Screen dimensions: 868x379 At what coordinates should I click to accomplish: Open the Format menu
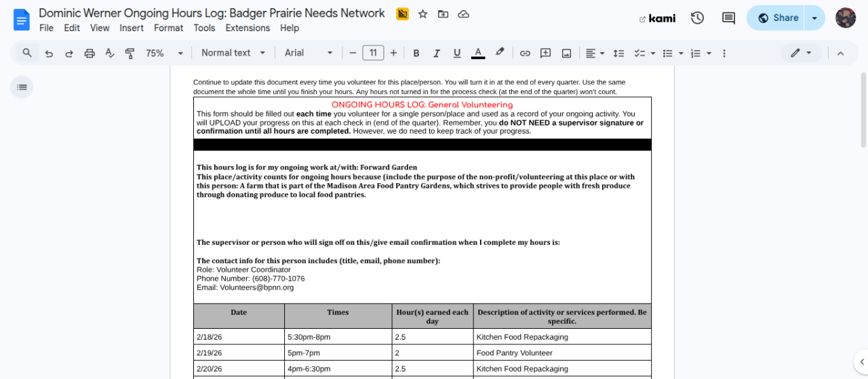pyautogui.click(x=168, y=28)
